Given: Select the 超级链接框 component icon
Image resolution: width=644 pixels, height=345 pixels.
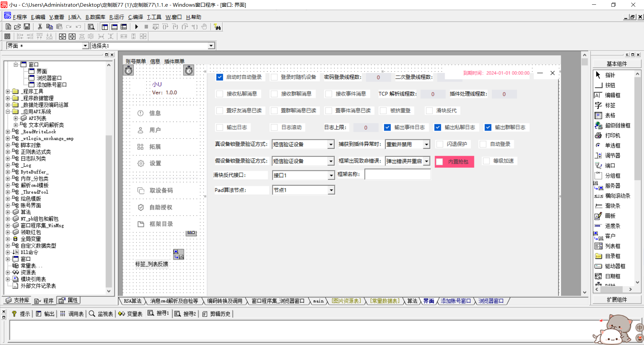Looking at the screenshot, I should (x=598, y=126).
